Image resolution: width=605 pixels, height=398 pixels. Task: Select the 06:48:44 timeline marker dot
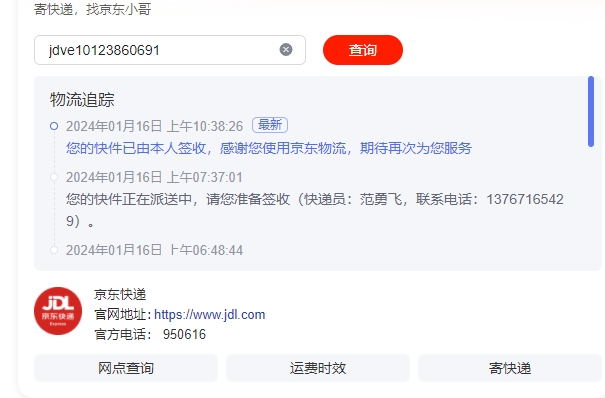54,250
